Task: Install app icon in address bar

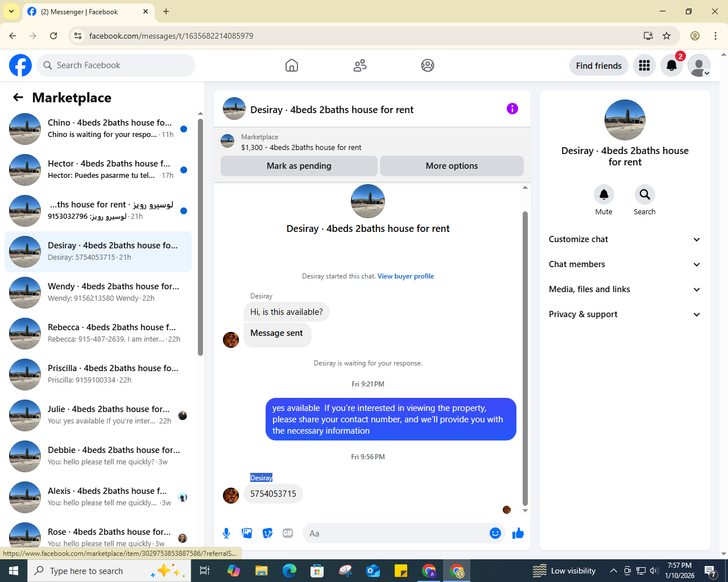Action: [648, 36]
